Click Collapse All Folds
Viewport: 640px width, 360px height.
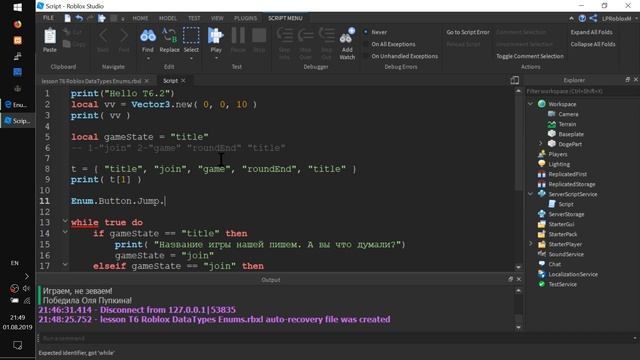(593, 44)
